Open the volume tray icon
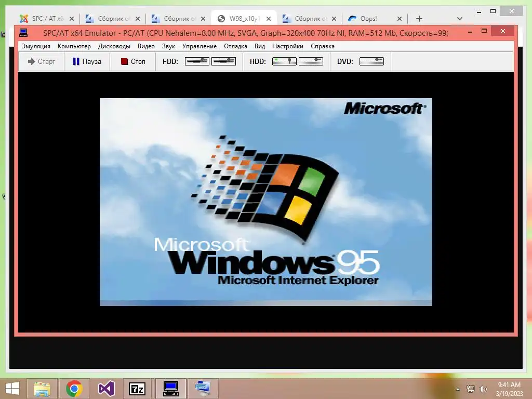Screen dimensions: 532x399 click(483, 389)
